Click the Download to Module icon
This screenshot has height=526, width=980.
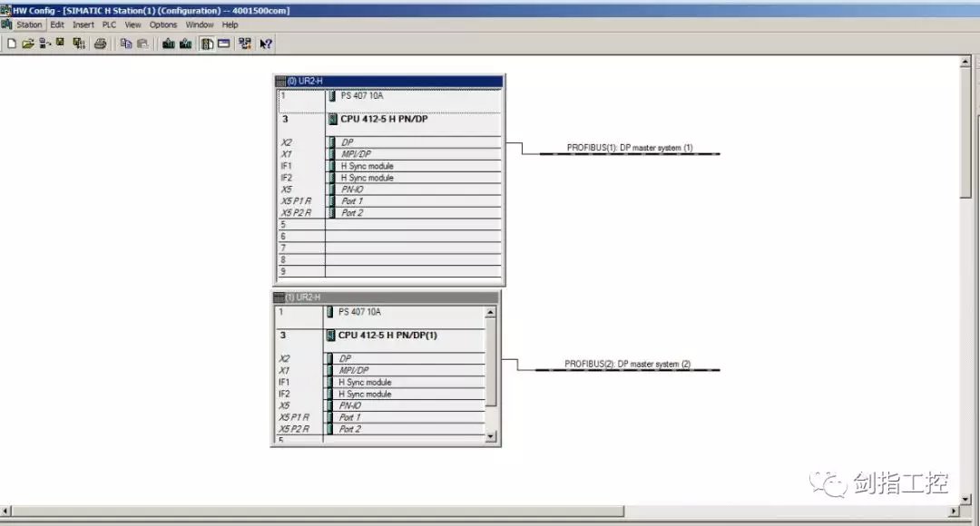168,43
